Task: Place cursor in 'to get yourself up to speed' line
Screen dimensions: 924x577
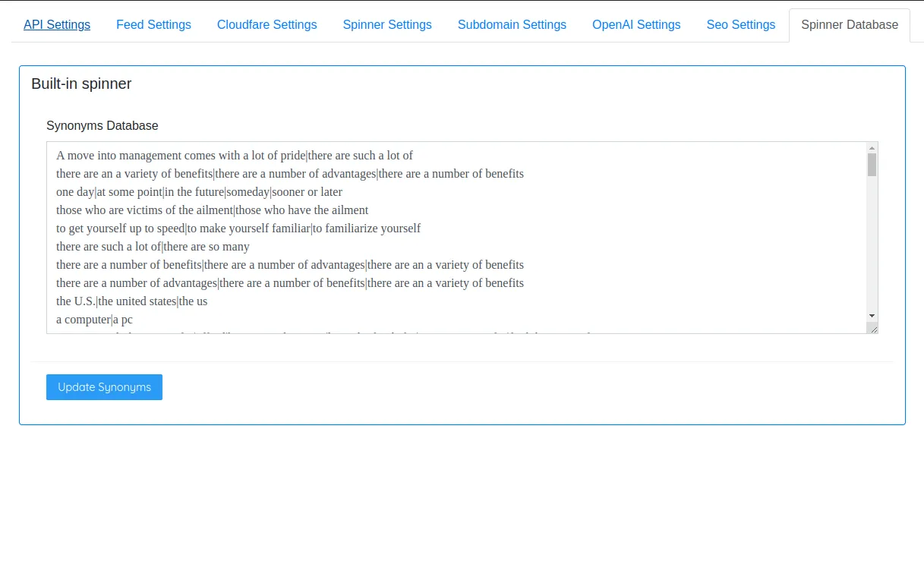Action: pyautogui.click(x=238, y=229)
